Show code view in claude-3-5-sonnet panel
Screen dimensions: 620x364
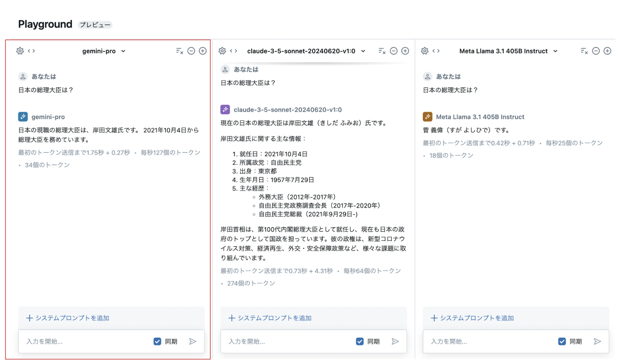[234, 51]
